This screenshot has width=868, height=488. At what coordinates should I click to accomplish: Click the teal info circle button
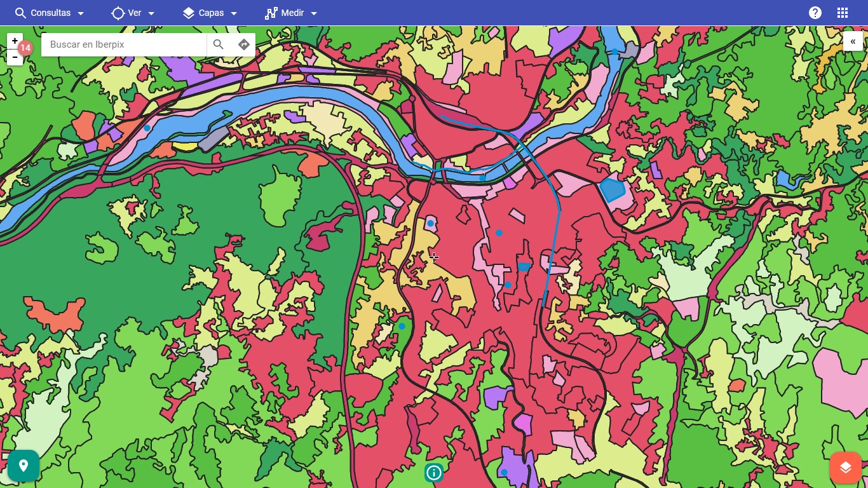pyautogui.click(x=434, y=473)
